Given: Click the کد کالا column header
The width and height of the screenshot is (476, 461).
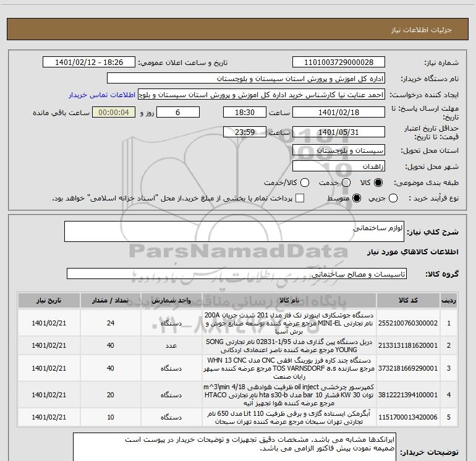Looking at the screenshot, I should point(408,301).
